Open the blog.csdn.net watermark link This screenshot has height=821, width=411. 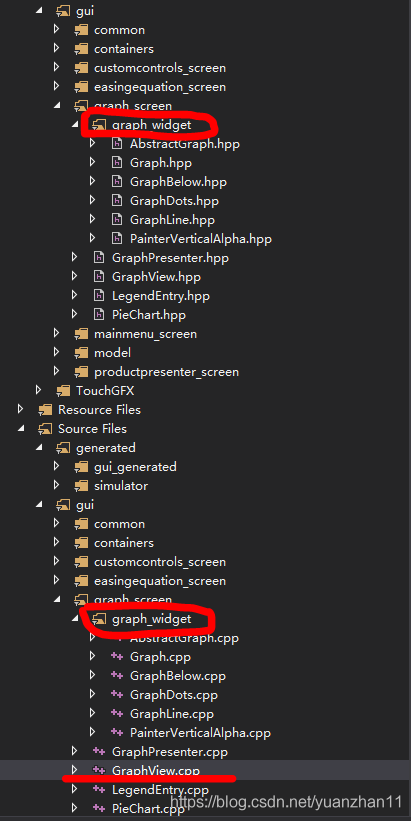coord(286,802)
